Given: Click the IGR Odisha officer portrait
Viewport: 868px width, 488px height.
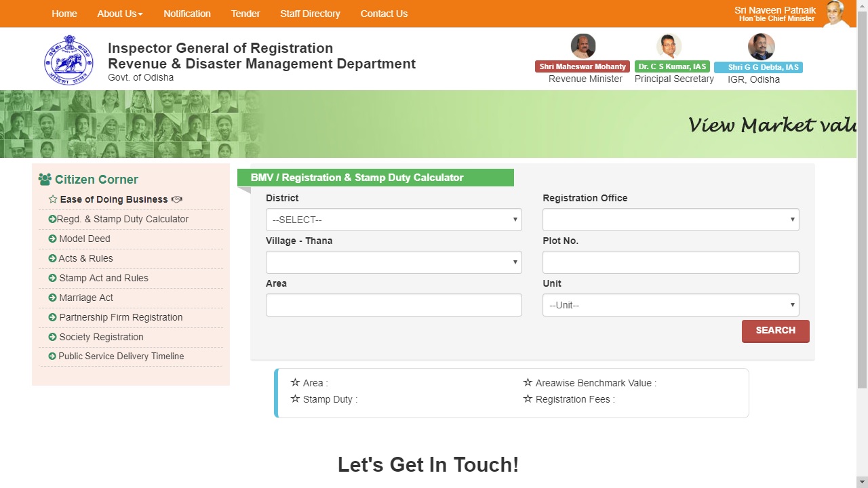Looking at the screenshot, I should coord(761,47).
